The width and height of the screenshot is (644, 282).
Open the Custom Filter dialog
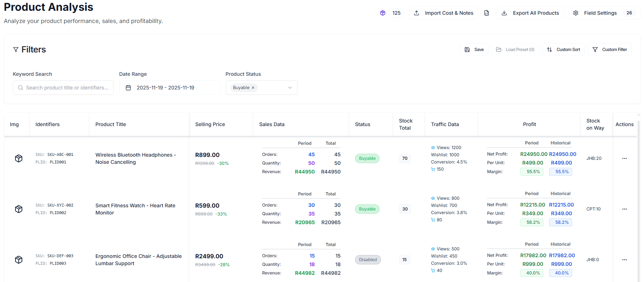[609, 50]
